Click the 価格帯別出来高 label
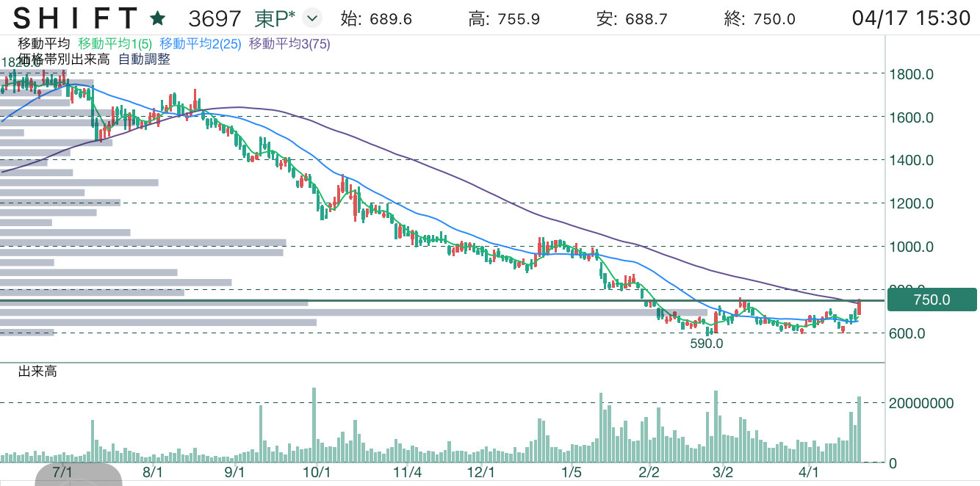Screen dimensions: 980x486 (65, 59)
